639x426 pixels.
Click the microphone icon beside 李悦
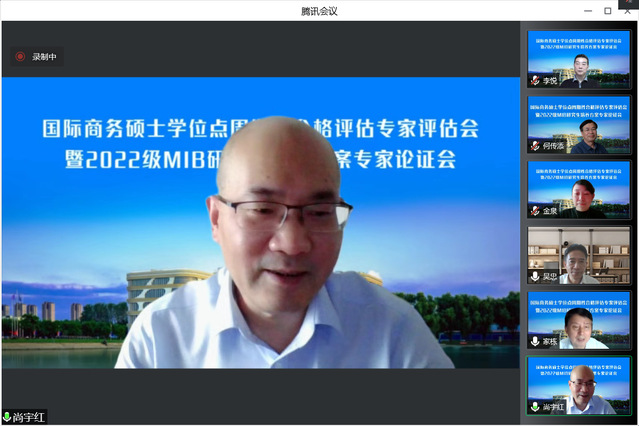(x=536, y=81)
